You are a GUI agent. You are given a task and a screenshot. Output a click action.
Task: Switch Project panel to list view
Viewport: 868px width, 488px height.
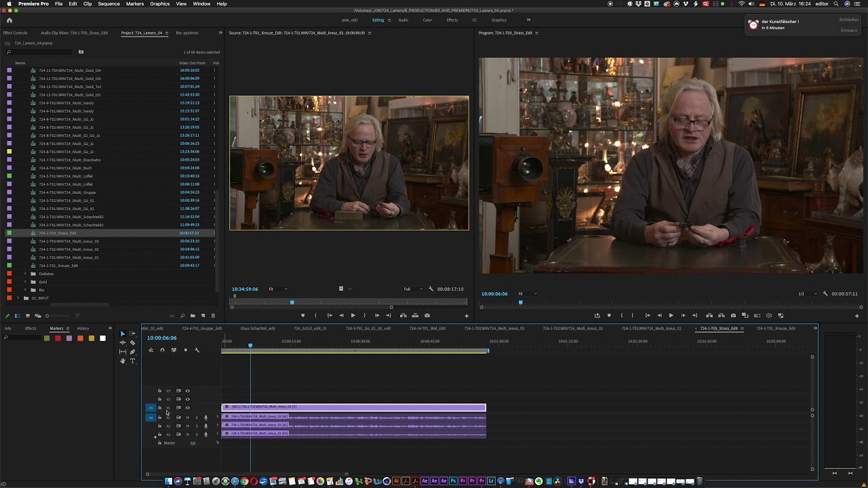[18, 315]
